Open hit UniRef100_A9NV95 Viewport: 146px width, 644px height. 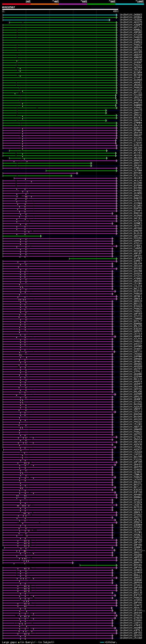click(x=131, y=57)
